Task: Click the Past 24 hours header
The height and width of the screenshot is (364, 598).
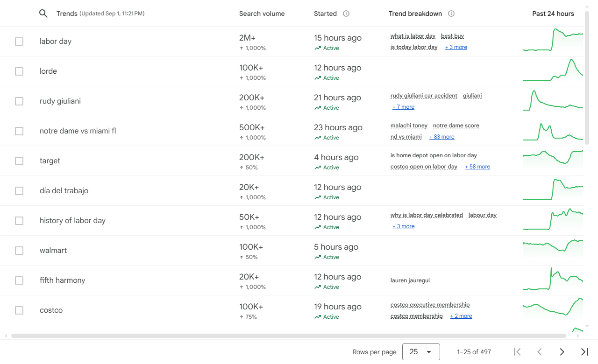Action: [x=553, y=14]
